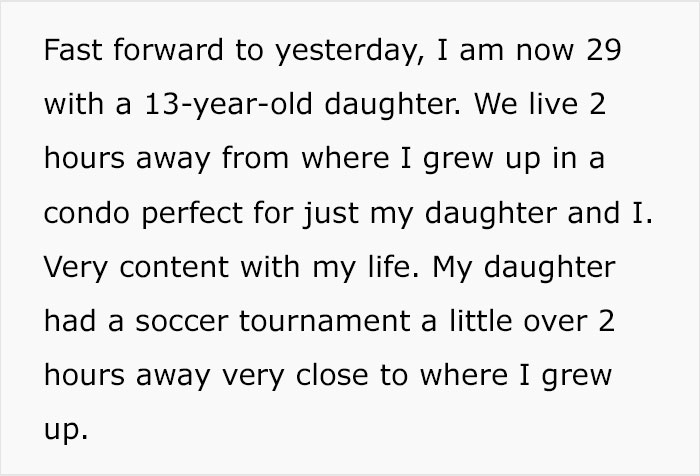The height and width of the screenshot is (476, 700).
Task: Click the word "where" on the third line
Action: [345, 158]
